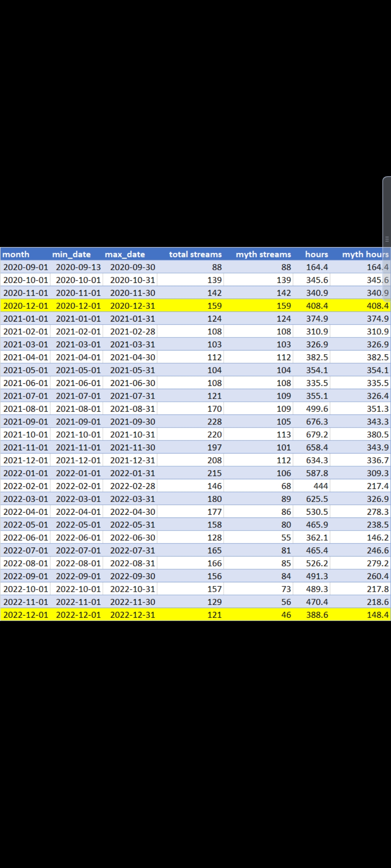Select max_date cell "2021-06-30"
The image size is (391, 868).
coord(133,383)
